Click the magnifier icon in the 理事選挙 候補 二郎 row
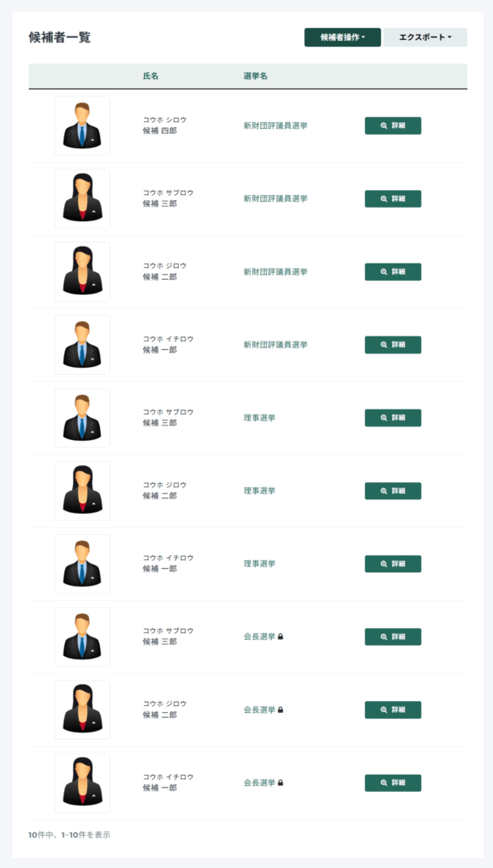 point(384,491)
